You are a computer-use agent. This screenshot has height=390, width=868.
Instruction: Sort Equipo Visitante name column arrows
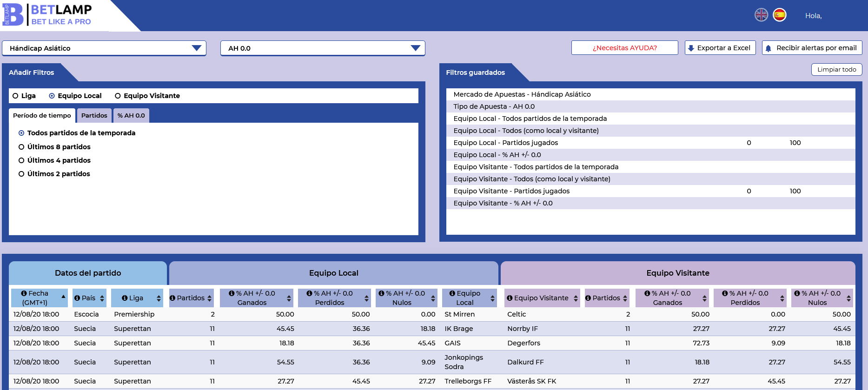(x=576, y=298)
